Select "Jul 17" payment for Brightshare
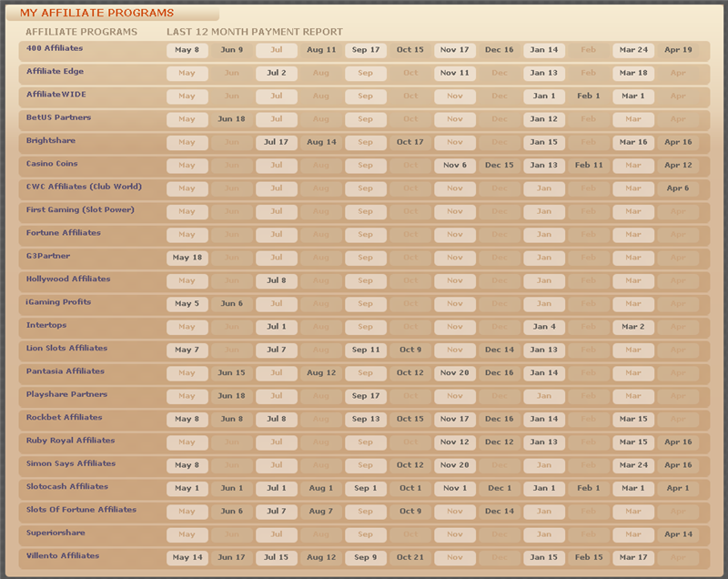Image resolution: width=728 pixels, height=579 pixels. click(x=277, y=142)
